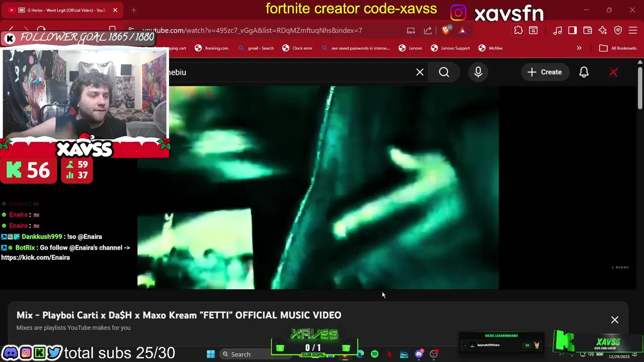Close the Mix playlist panel
Viewport: 644px width, 362px height.
(615, 320)
